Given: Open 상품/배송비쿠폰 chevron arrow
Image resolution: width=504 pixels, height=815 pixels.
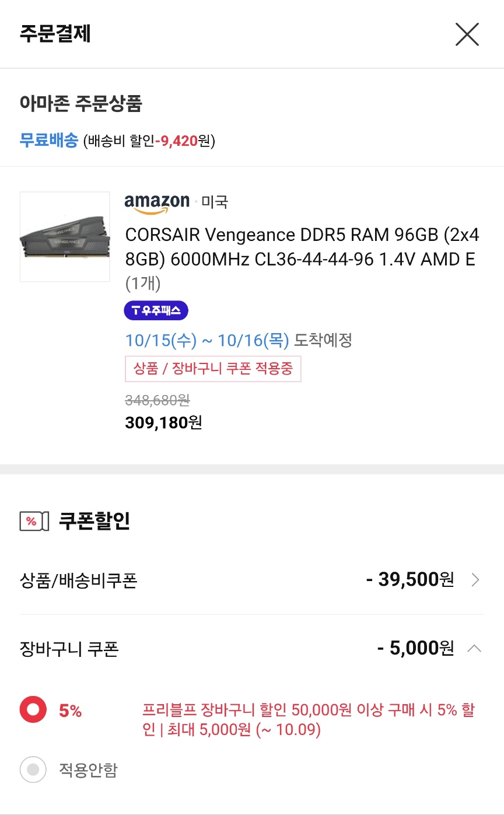Looking at the screenshot, I should 475,580.
